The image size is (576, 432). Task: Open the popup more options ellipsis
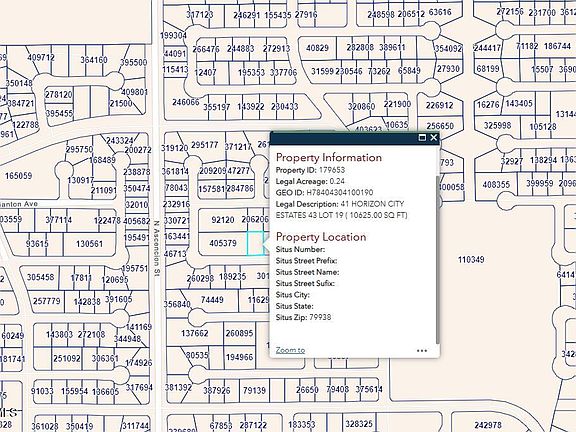pos(422,350)
